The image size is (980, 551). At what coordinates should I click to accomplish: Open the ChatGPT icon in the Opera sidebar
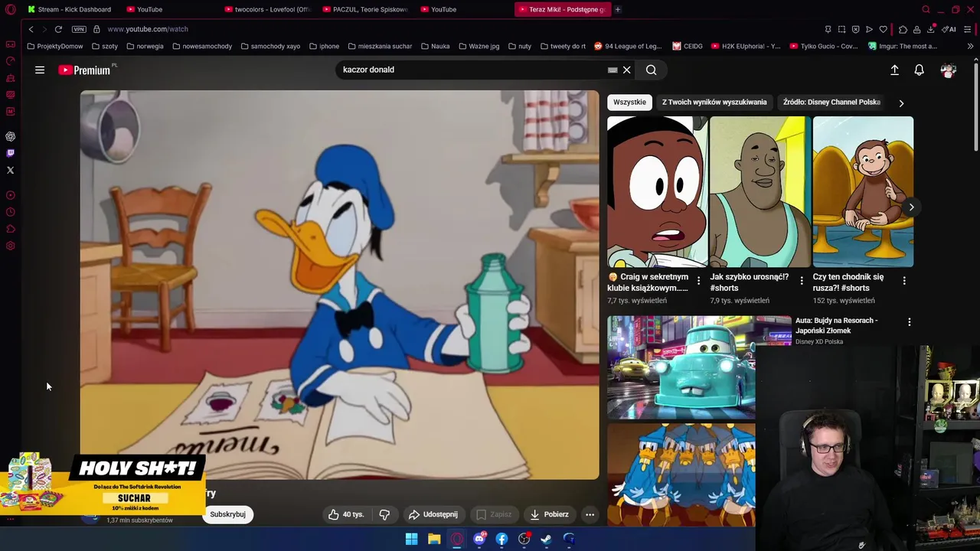(11, 136)
